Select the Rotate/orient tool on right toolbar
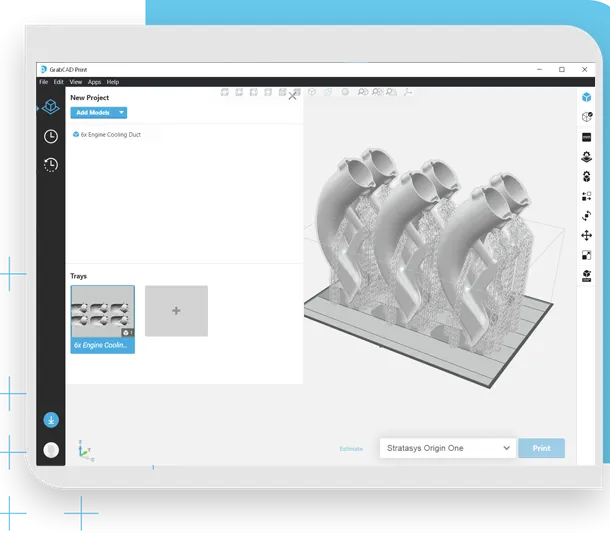The height and width of the screenshot is (540, 610). tap(587, 216)
